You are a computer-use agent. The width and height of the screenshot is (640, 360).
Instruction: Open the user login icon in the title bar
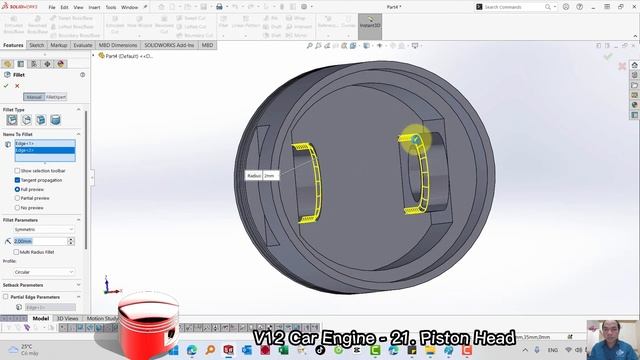[x=566, y=7]
